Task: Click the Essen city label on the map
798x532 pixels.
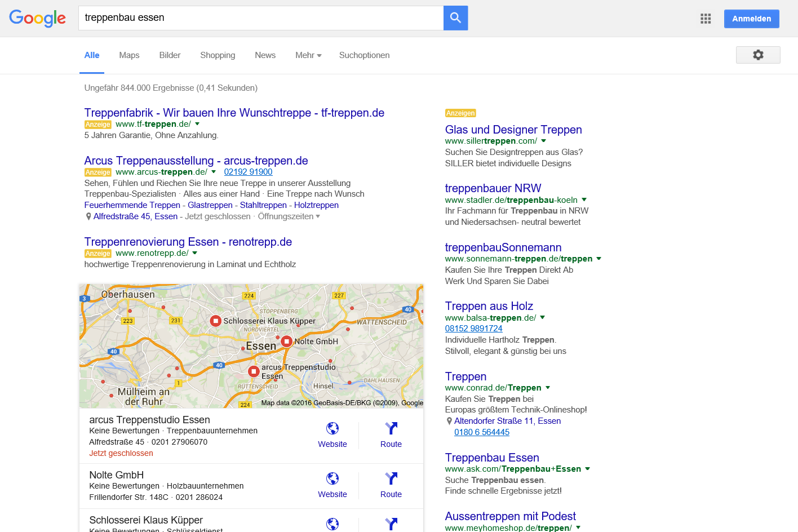Action: [x=261, y=346]
